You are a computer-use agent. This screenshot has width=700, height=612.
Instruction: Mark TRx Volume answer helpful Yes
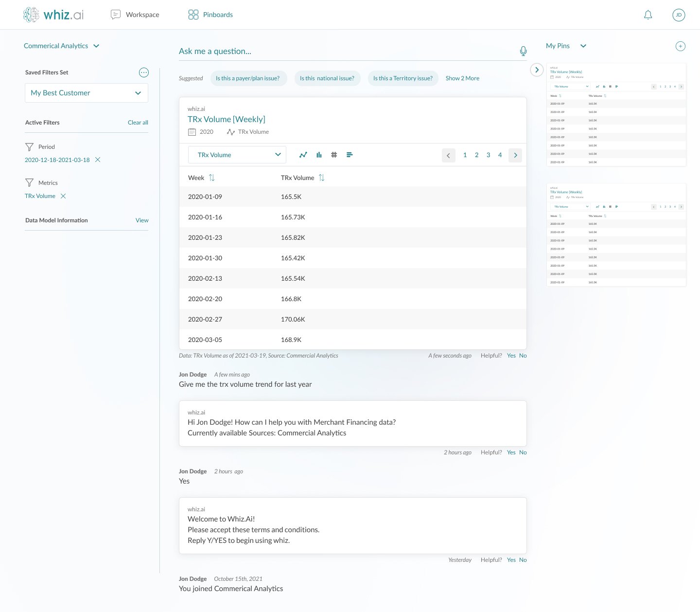(511, 356)
